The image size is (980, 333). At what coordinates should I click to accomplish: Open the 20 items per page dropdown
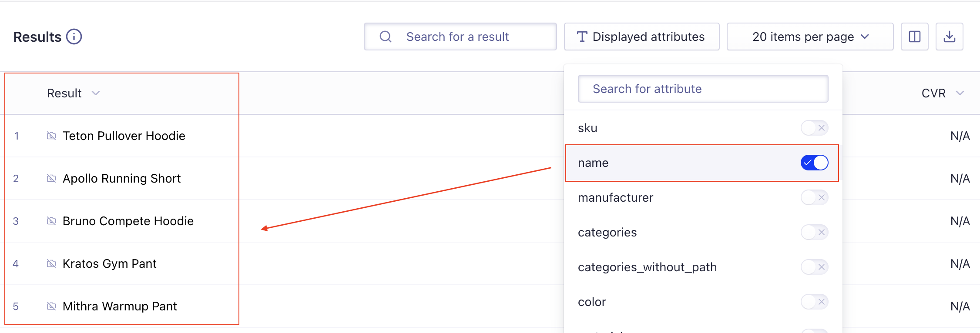click(x=810, y=37)
